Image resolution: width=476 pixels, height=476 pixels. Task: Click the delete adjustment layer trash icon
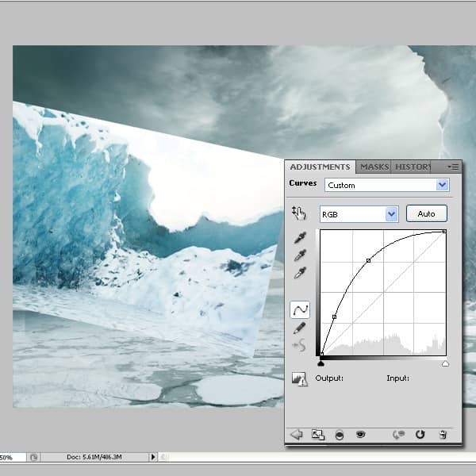(x=443, y=435)
